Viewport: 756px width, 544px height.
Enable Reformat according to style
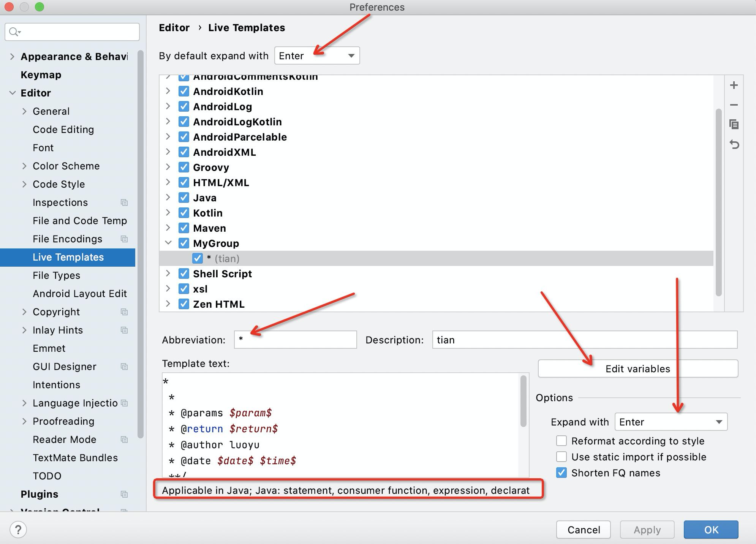coord(561,441)
